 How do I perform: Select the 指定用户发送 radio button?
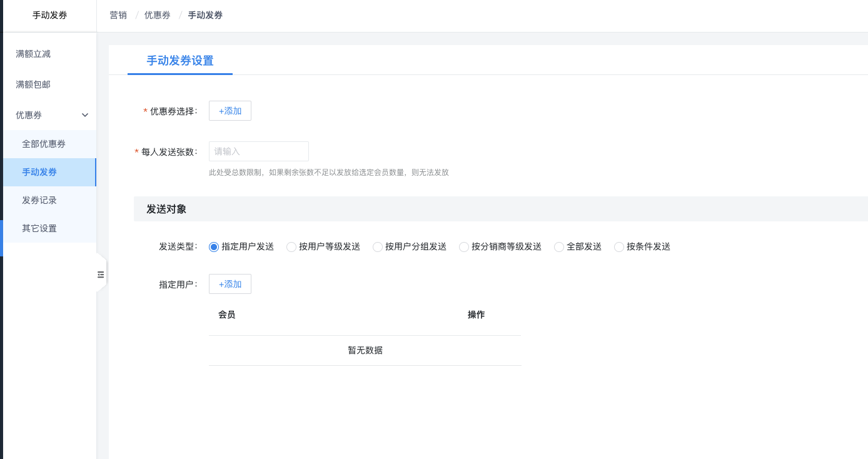pos(213,247)
